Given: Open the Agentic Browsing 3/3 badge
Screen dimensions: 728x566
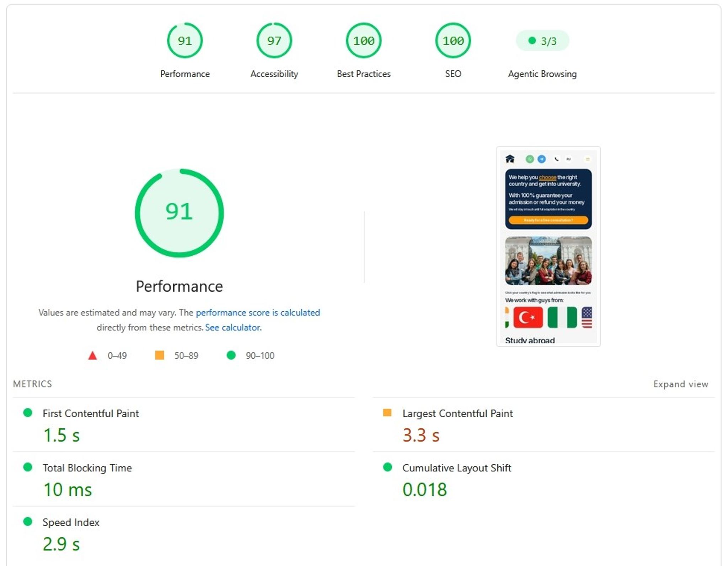Looking at the screenshot, I should click(x=542, y=41).
